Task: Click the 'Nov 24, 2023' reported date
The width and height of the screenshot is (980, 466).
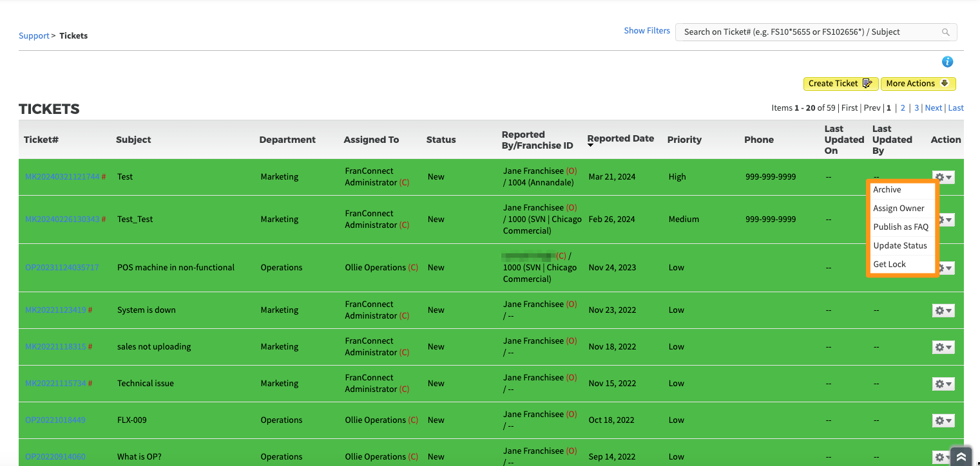Action: 612,268
